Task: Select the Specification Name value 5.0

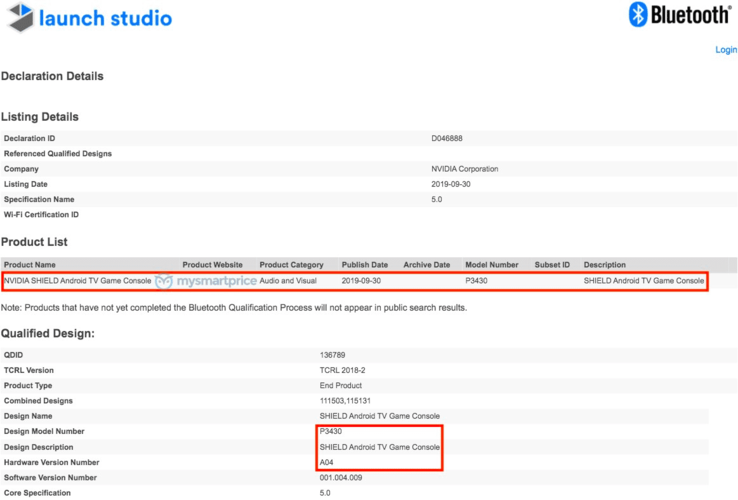Action: pyautogui.click(x=436, y=200)
